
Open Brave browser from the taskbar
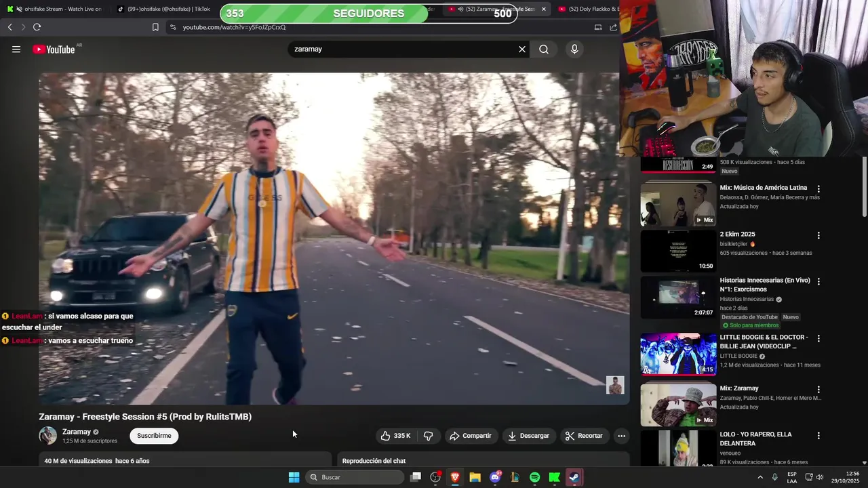455,477
